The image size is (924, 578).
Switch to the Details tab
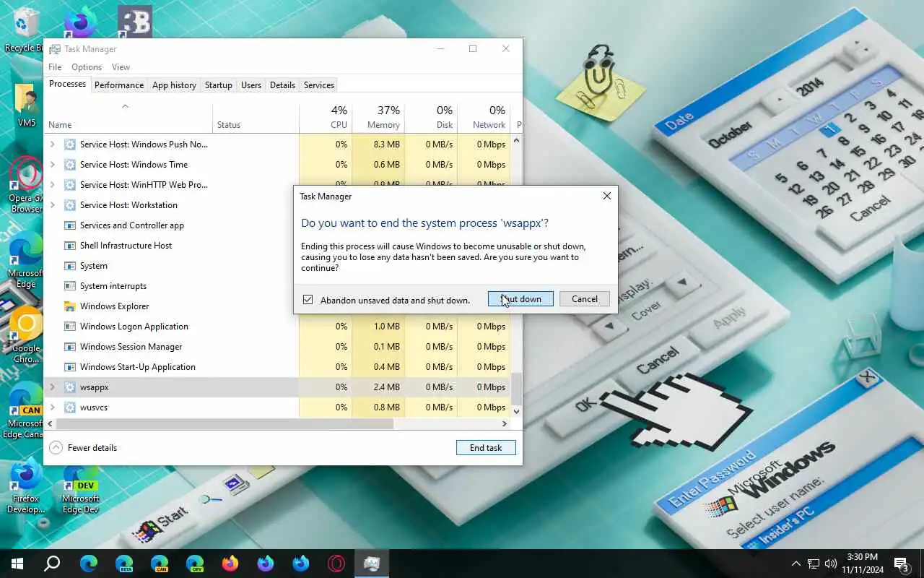[x=282, y=85]
